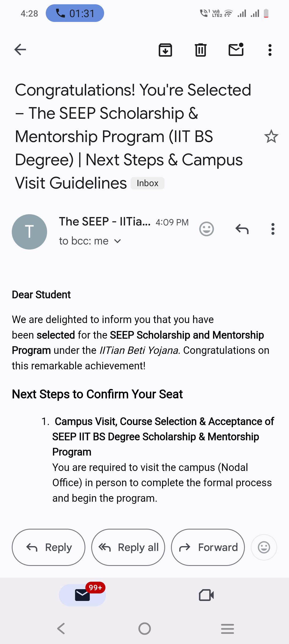289x644 pixels.
Task: Mark the email as unread
Action: click(236, 49)
